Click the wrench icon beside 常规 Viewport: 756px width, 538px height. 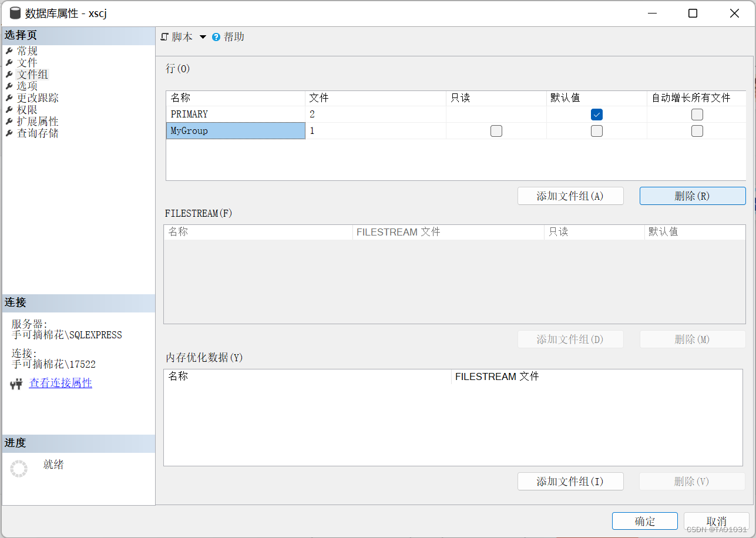point(9,51)
